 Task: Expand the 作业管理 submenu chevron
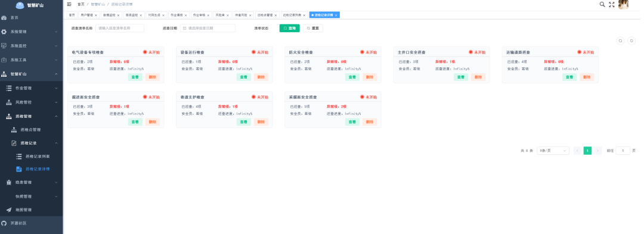56,88
